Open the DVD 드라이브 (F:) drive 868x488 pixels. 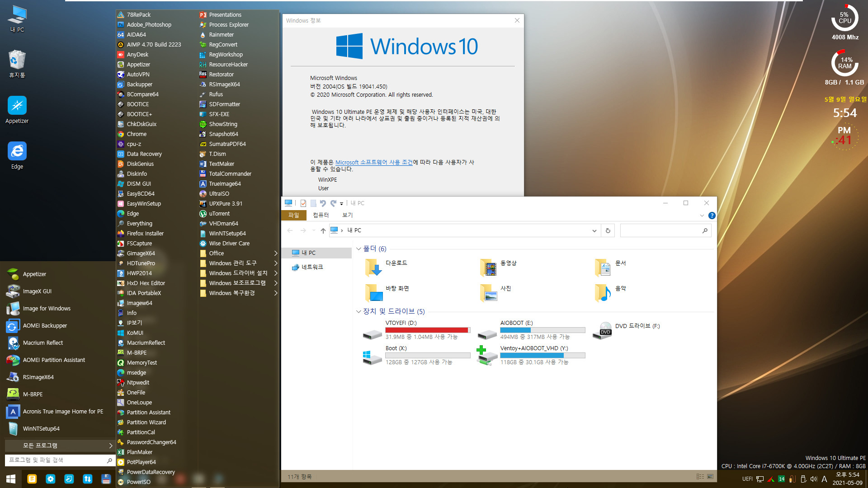click(x=627, y=331)
